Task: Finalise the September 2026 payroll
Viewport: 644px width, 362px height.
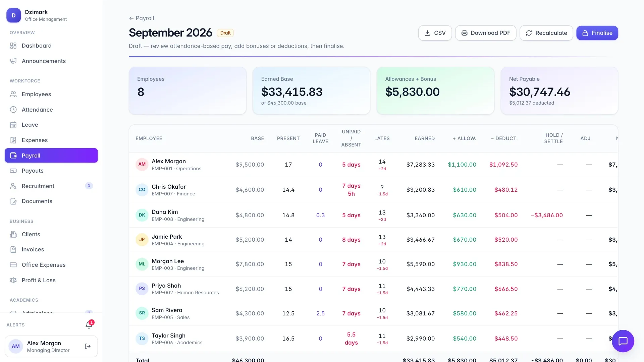Action: coord(597,33)
